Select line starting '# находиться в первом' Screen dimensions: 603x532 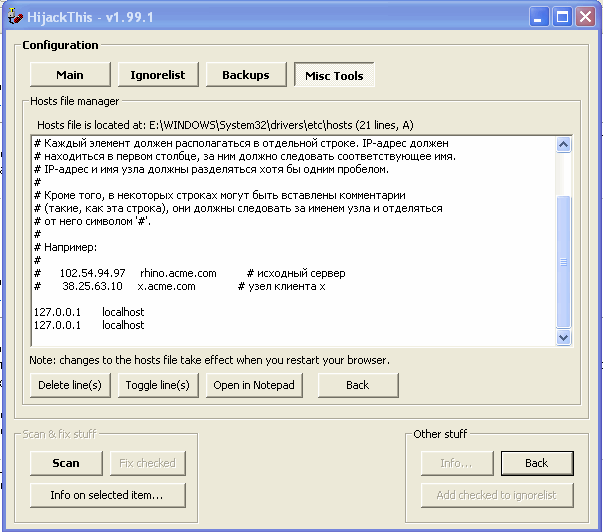(294, 156)
